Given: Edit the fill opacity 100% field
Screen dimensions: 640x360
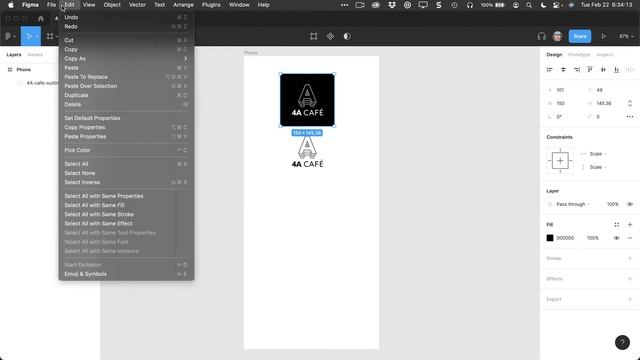Looking at the screenshot, I should coord(593,238).
